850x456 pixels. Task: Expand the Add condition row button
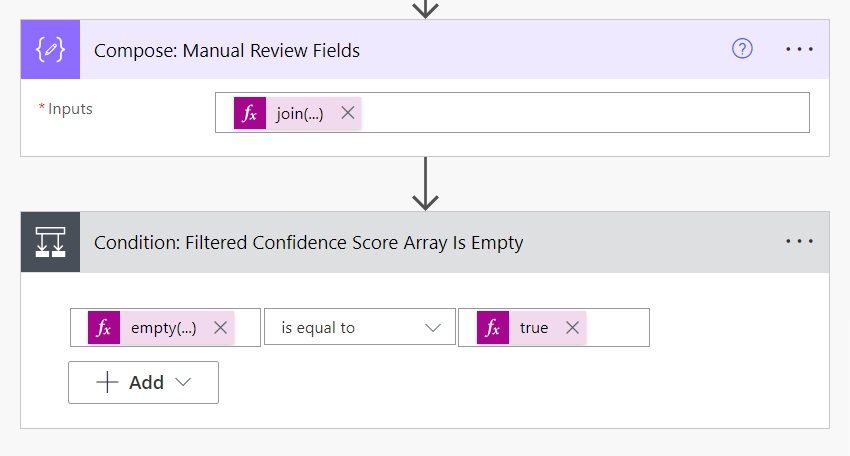click(144, 382)
